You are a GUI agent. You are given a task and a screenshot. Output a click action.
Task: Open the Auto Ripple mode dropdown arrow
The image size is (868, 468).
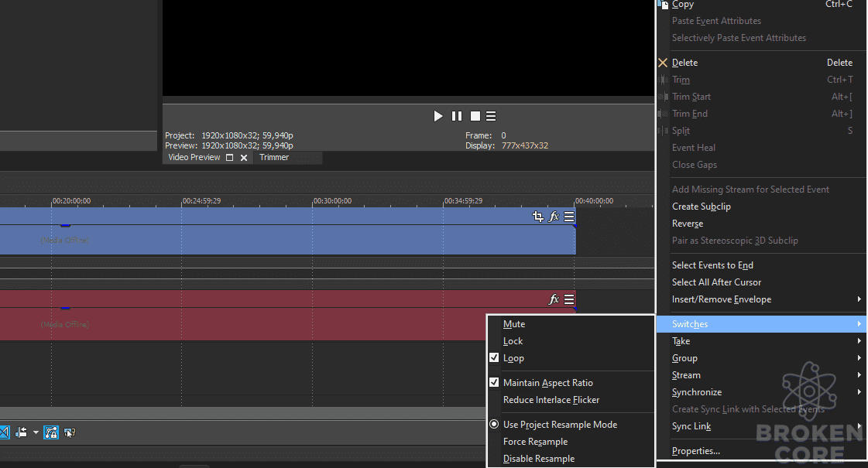coord(36,432)
